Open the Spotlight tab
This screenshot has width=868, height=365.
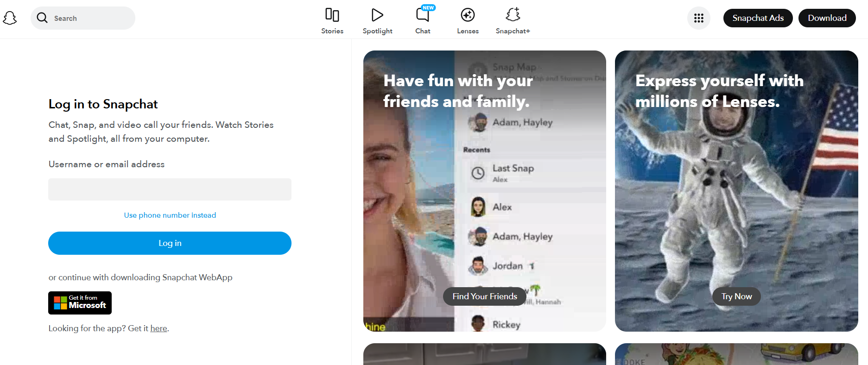(377, 21)
